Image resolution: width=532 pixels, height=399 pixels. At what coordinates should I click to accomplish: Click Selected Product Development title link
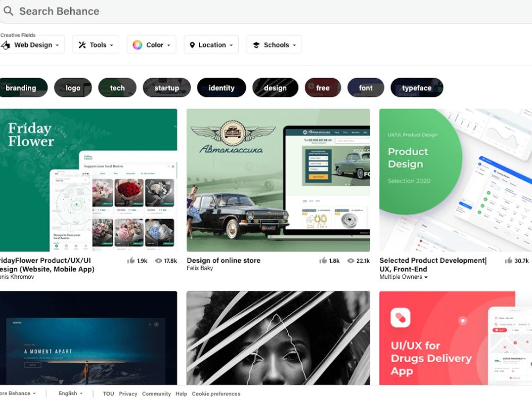click(x=433, y=264)
